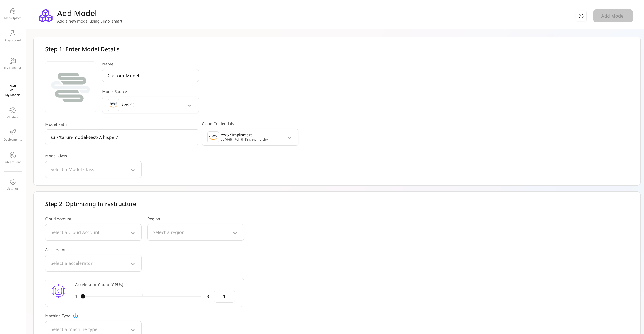Screen dimensions: 644x334
Task: Open Clusters page
Action: click(12, 113)
